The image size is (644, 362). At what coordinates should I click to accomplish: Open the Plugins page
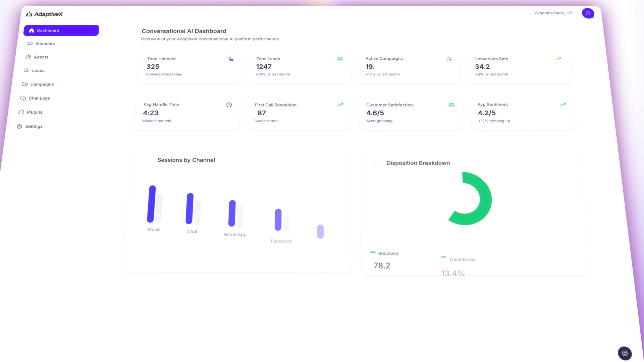(x=34, y=112)
